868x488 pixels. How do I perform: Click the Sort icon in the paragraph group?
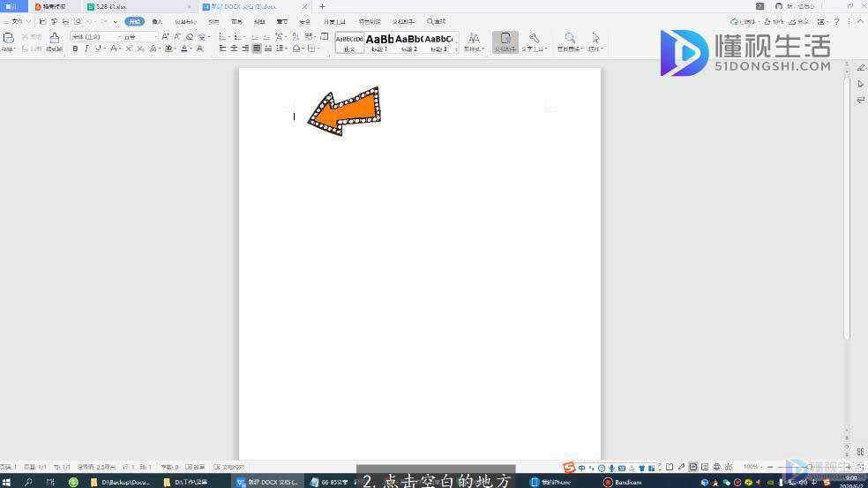point(295,36)
